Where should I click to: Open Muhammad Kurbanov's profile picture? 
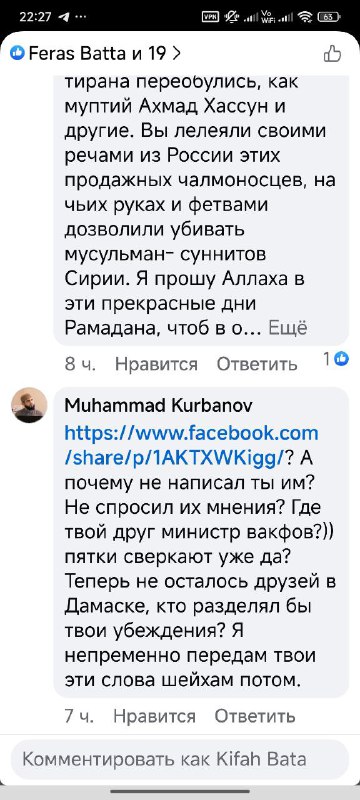29,405
